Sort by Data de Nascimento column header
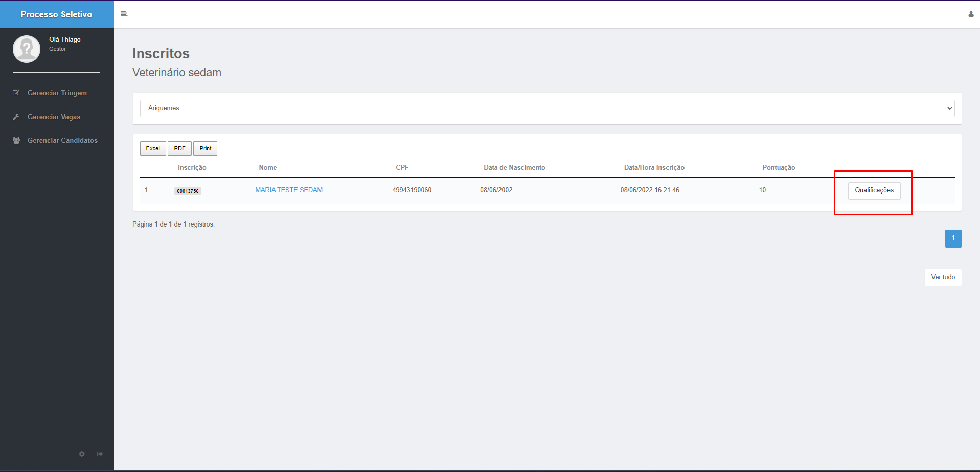This screenshot has width=980, height=472. tap(514, 167)
